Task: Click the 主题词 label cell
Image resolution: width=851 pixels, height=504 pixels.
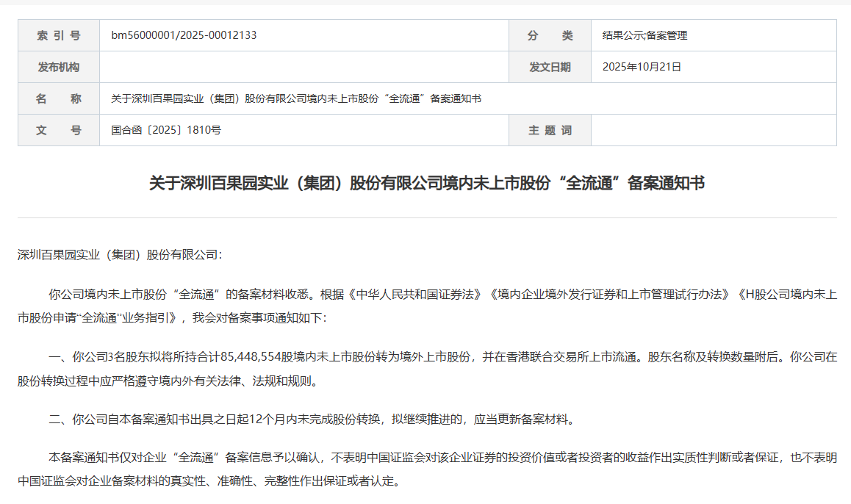Action: [x=550, y=130]
